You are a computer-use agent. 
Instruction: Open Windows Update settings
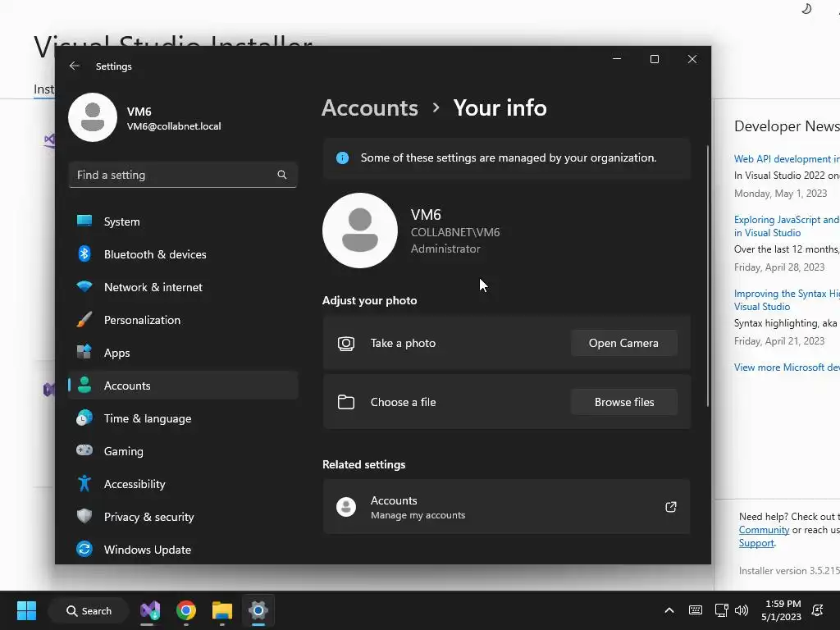pyautogui.click(x=183, y=549)
